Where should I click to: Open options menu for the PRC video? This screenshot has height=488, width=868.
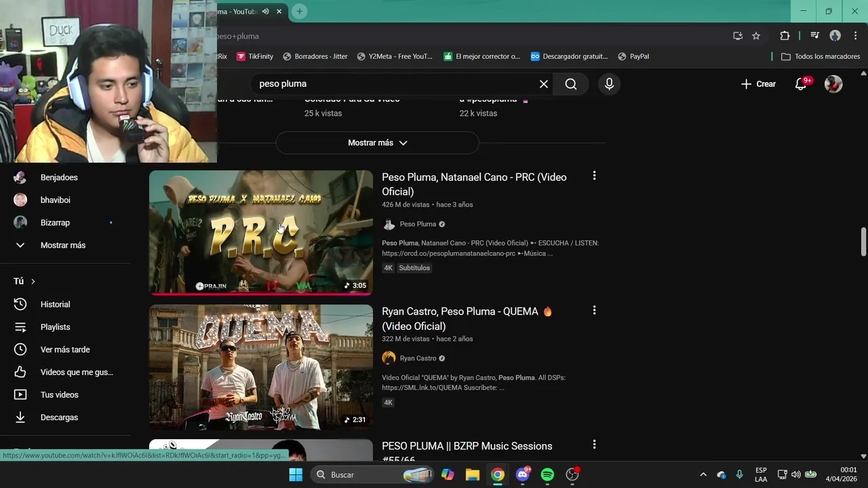point(594,176)
